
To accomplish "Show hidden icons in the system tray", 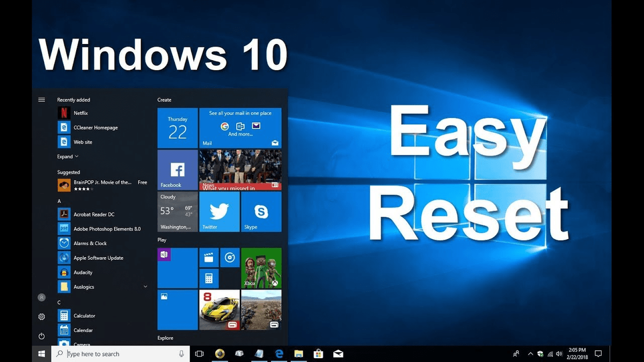I will (x=530, y=353).
